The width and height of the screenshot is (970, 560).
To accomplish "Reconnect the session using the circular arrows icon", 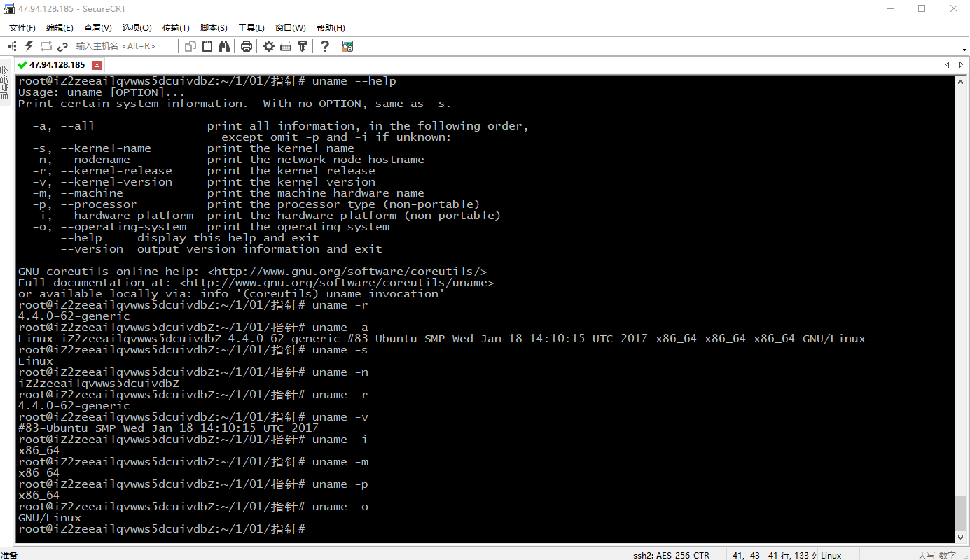I will tap(46, 46).
